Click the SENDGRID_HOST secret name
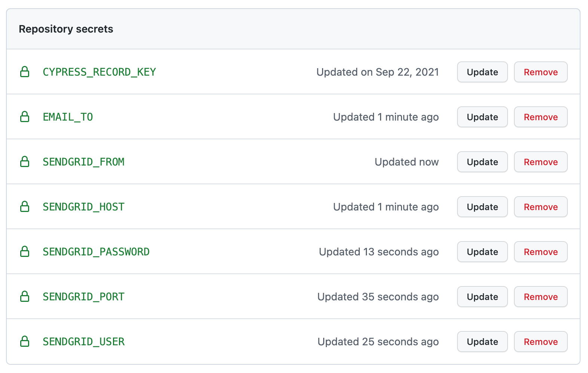This screenshot has width=588, height=373. tap(84, 207)
